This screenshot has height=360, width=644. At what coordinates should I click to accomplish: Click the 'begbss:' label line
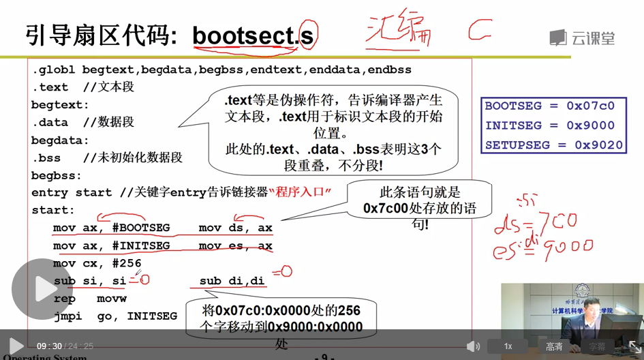[57, 175]
